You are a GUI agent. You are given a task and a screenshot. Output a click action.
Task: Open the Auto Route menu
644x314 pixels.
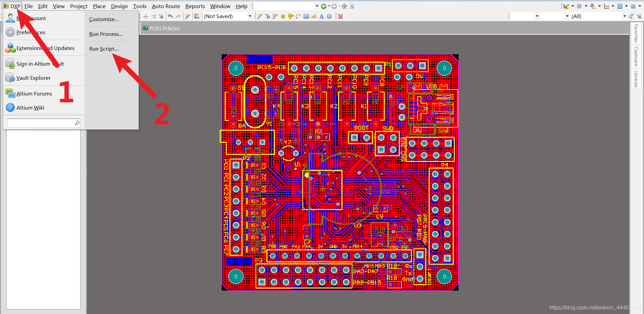click(x=166, y=6)
